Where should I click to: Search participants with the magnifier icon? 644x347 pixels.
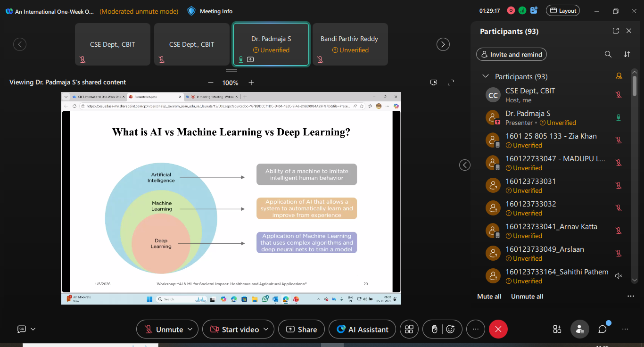[x=608, y=54]
